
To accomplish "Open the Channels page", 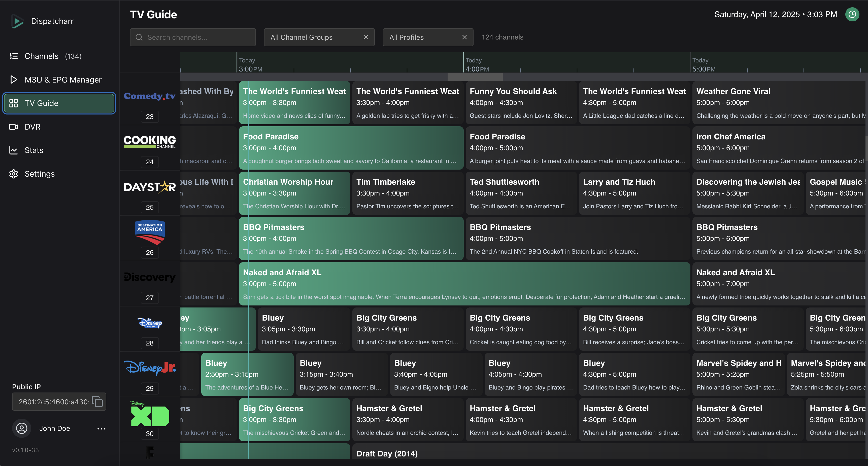I will point(42,56).
